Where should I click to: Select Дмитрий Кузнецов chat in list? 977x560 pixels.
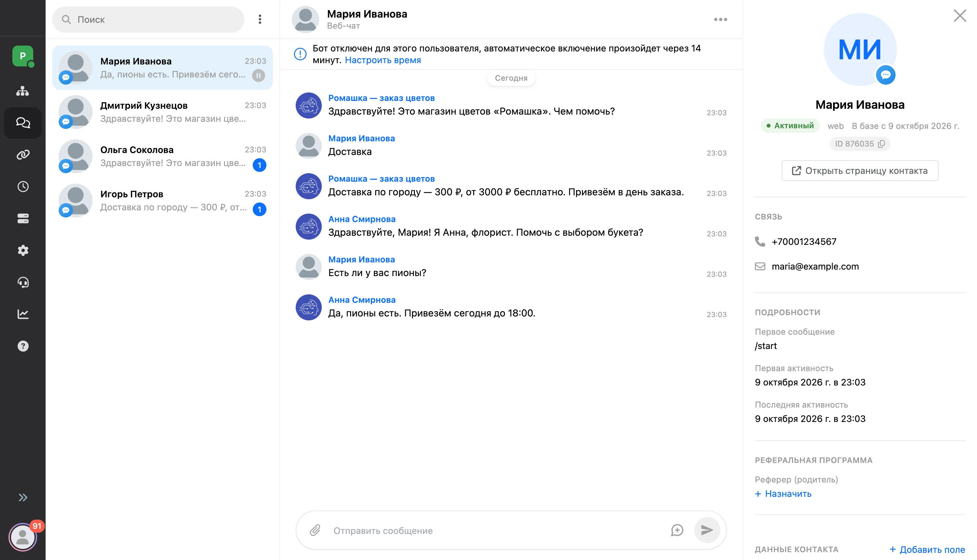point(162,112)
